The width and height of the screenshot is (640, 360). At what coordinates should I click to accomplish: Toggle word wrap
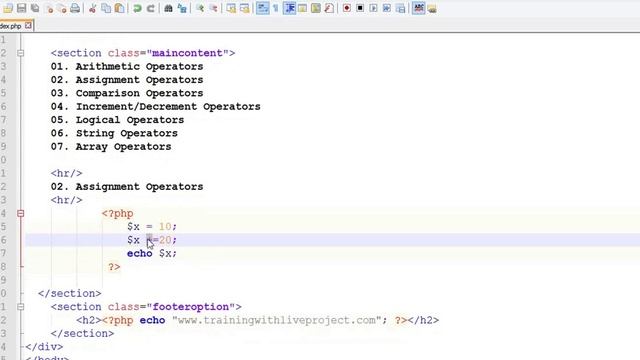point(262,8)
